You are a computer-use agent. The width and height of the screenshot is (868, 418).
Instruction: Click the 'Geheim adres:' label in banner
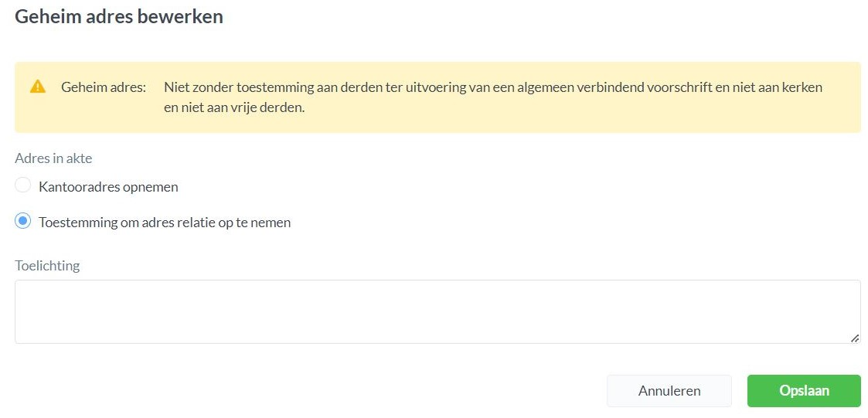pos(104,87)
